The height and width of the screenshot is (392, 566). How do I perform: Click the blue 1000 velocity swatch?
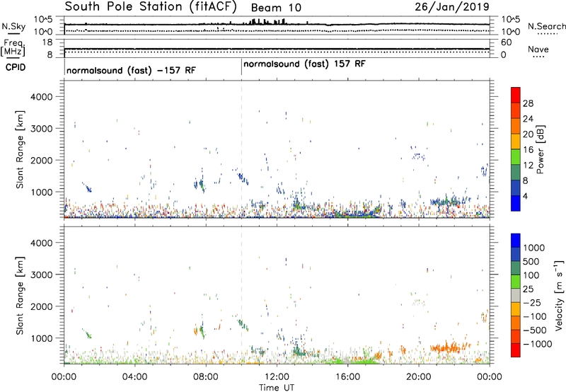pos(516,241)
